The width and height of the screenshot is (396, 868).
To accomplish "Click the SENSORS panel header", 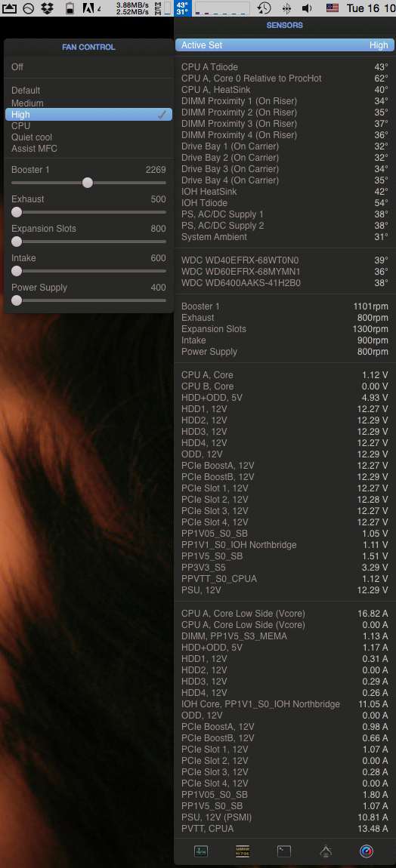I will point(284,25).
